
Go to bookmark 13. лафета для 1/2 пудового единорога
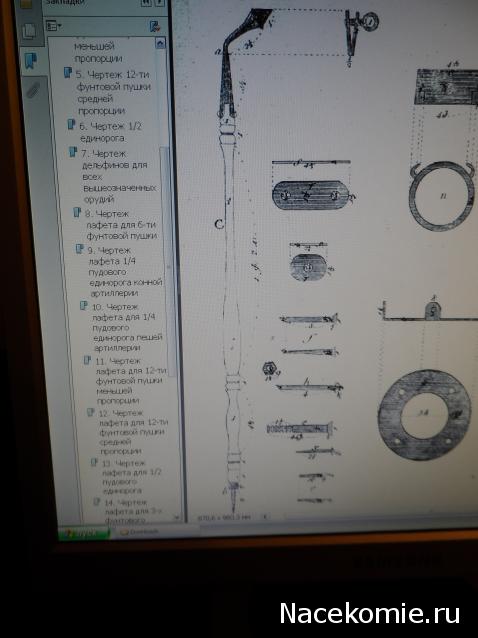(131, 476)
